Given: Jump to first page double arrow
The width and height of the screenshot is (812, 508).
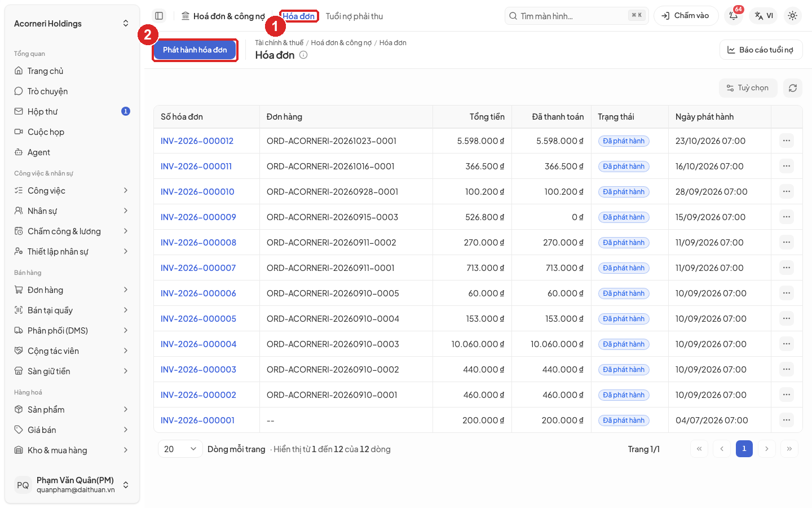Looking at the screenshot, I should [699, 449].
